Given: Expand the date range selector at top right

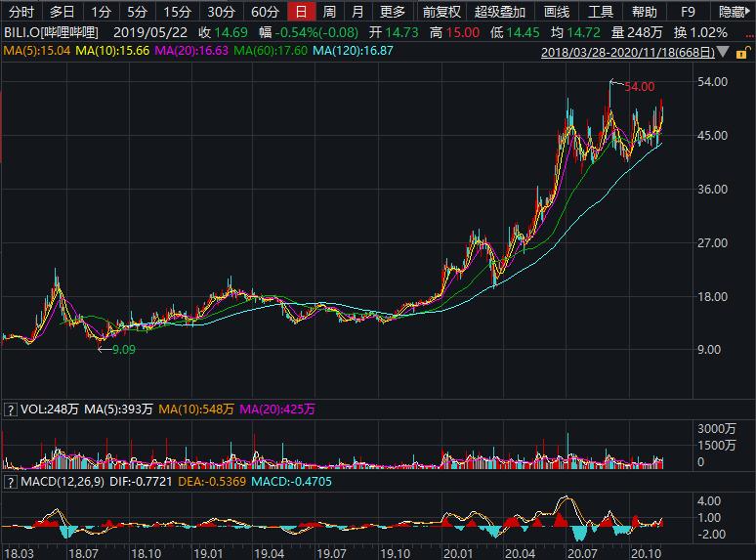Looking at the screenshot, I should point(647,52).
